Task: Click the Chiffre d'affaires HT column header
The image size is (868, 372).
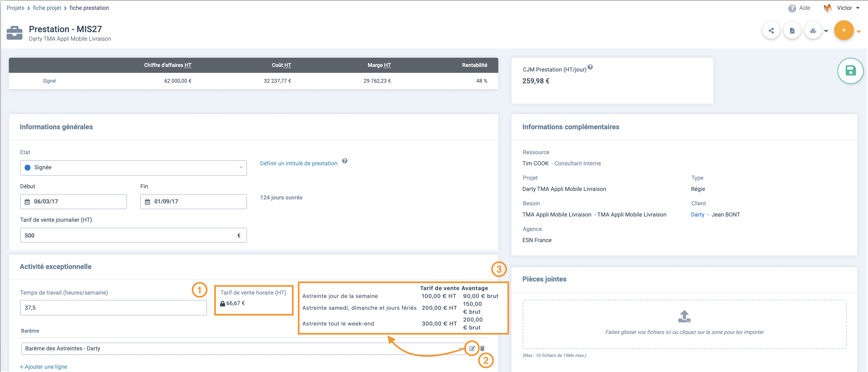Action: 168,65
